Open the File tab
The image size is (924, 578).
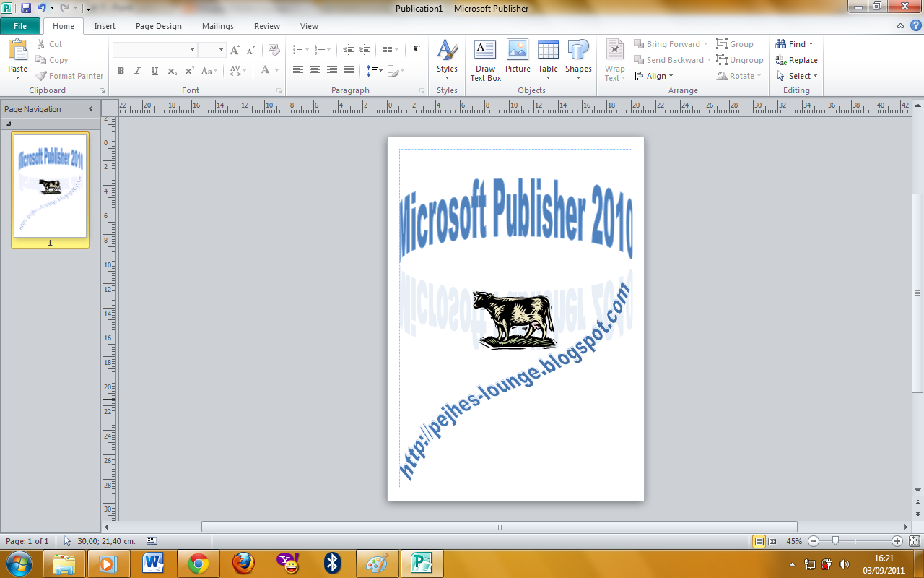click(20, 26)
